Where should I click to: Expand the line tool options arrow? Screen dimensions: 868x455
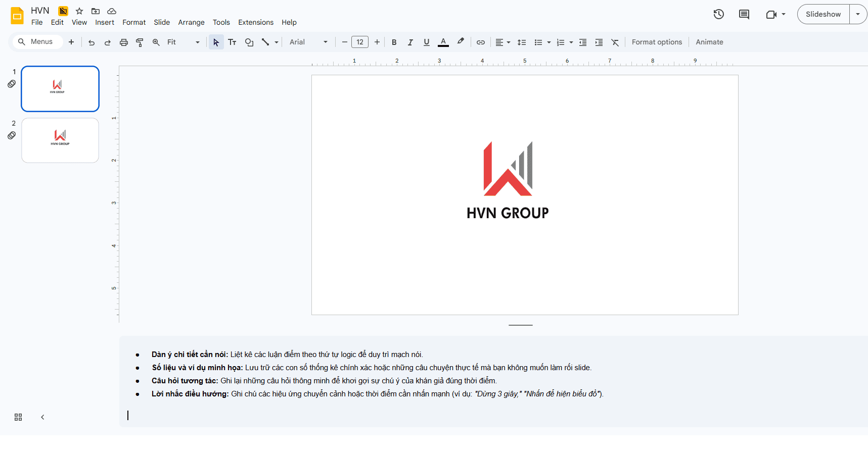[277, 42]
